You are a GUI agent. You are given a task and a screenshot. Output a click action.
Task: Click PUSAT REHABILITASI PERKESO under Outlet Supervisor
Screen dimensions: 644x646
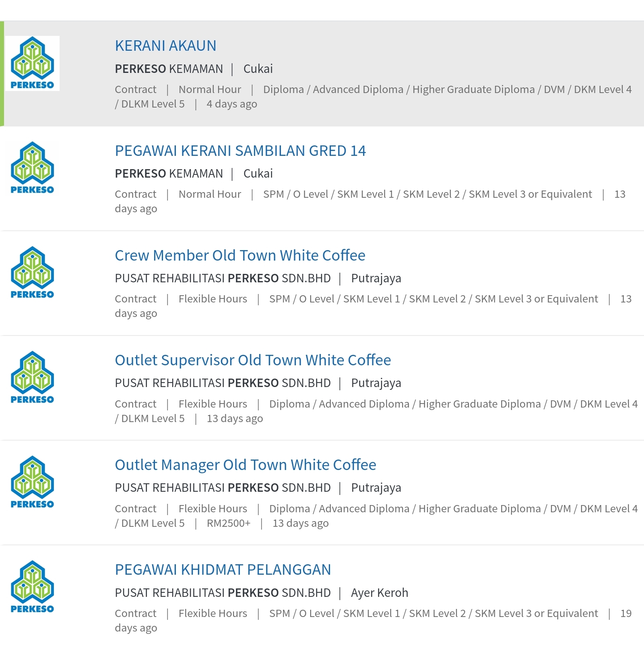click(223, 383)
